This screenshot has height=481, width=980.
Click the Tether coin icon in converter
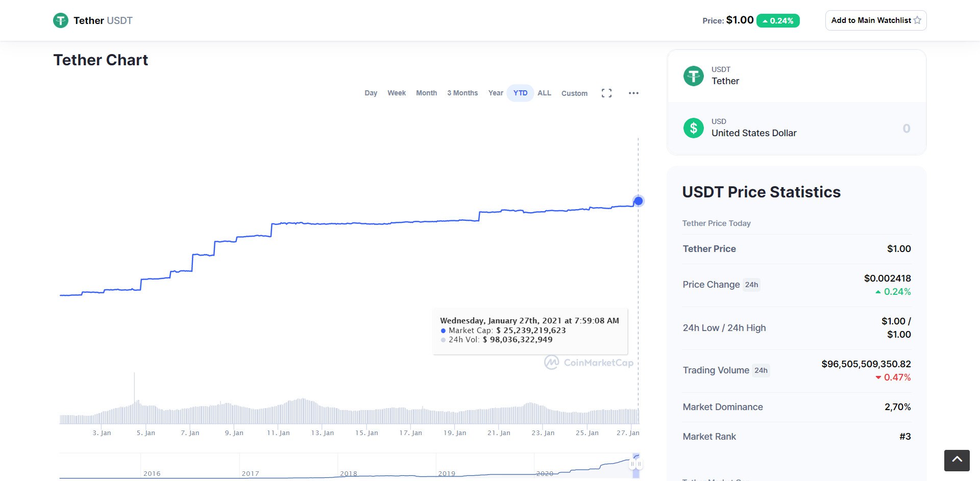click(x=693, y=76)
